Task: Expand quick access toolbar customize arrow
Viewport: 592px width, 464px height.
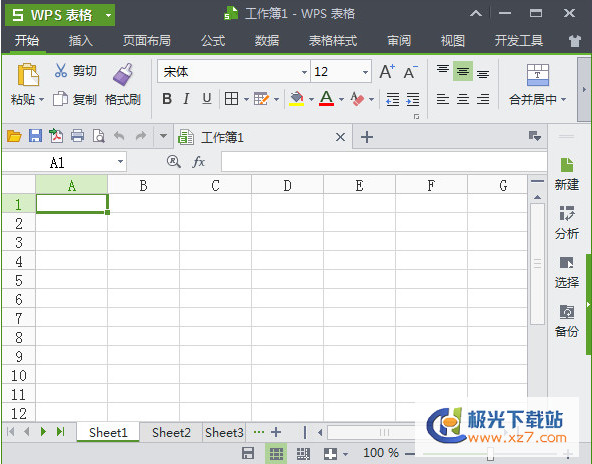Action: click(x=163, y=136)
